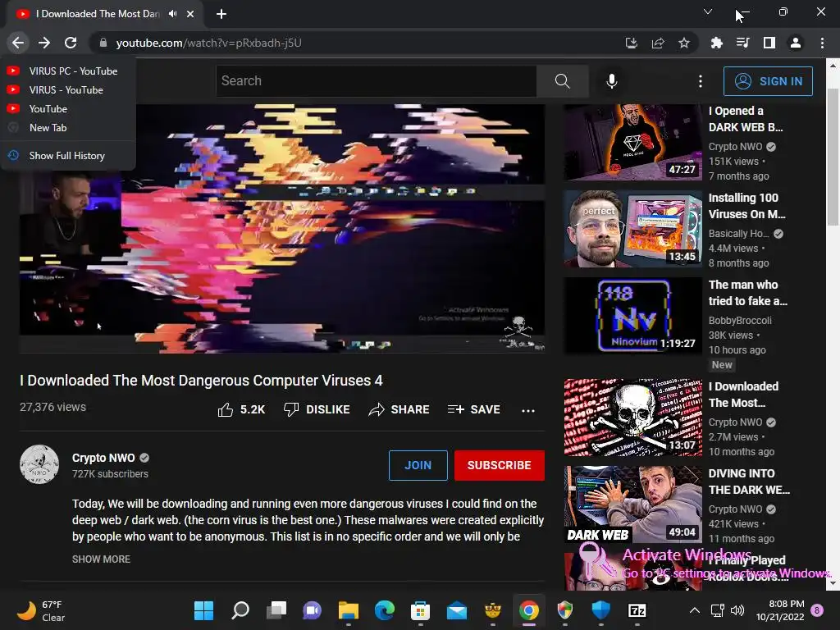Open Basically Ho... channel name
This screenshot has height=630, width=840.
click(x=738, y=234)
